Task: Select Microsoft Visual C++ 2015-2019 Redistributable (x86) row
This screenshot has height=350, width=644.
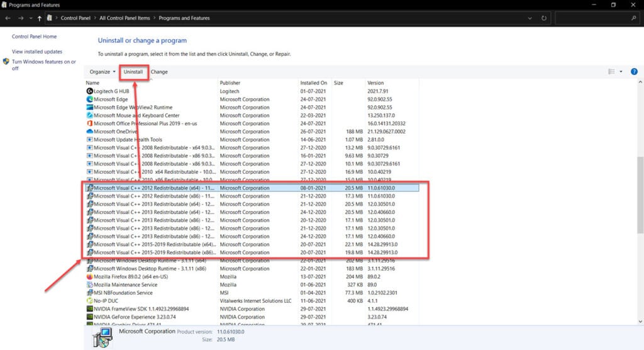Action: click(252, 252)
